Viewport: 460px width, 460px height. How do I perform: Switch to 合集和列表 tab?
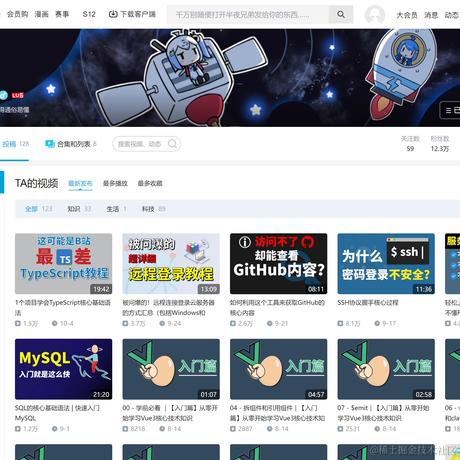(71, 144)
